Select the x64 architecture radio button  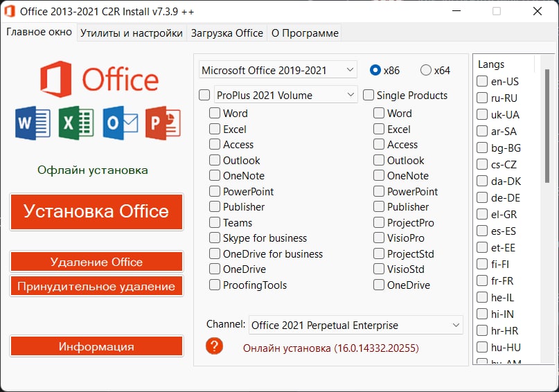426,70
